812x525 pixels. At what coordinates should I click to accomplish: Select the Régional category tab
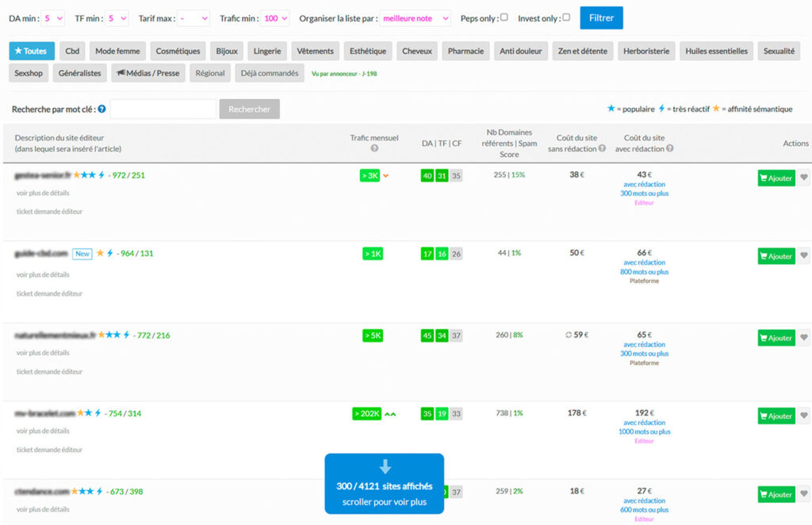point(209,74)
